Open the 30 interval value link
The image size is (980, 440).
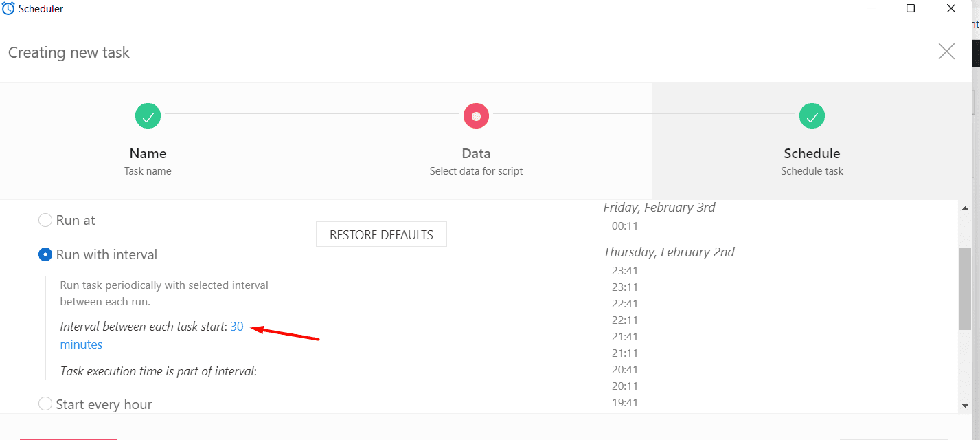[237, 327]
